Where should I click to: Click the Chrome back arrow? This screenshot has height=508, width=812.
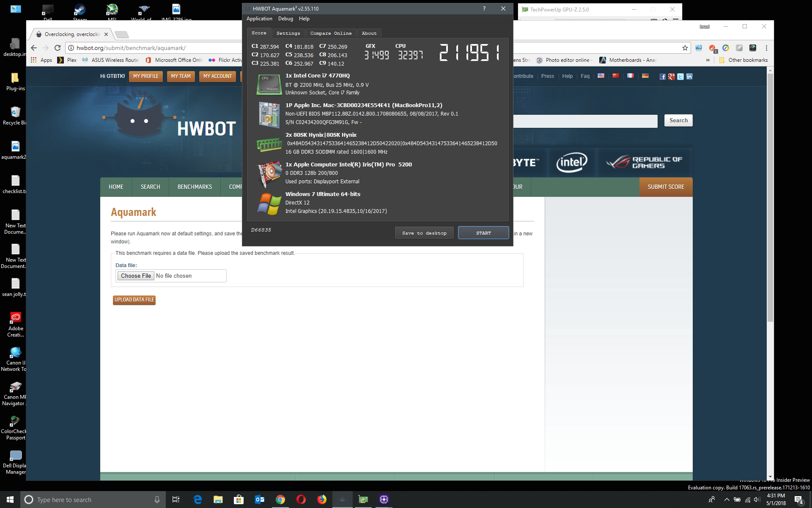[34, 48]
